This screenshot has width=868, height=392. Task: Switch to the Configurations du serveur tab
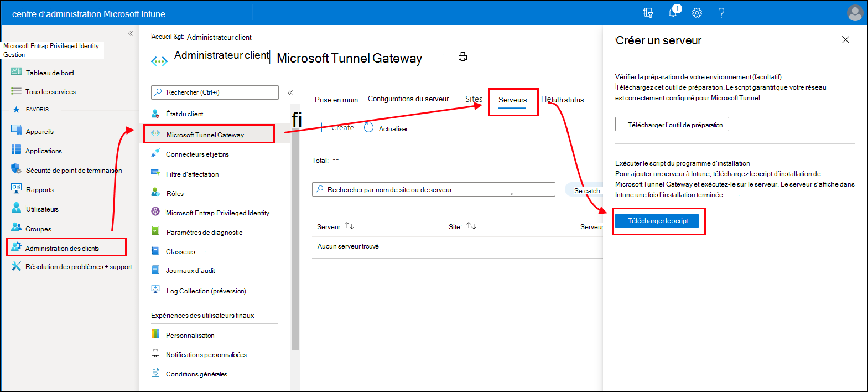(408, 99)
